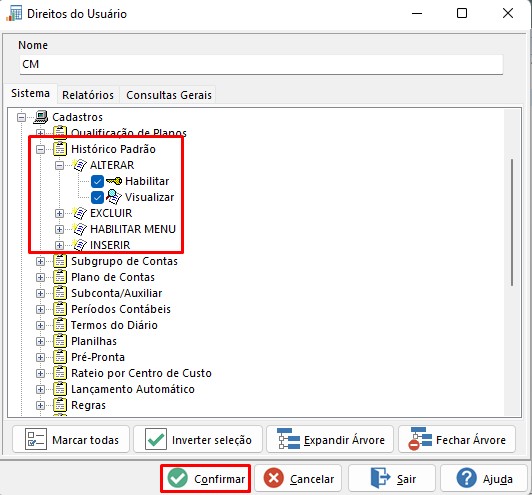The width and height of the screenshot is (532, 495).
Task: Expand the EXCLUIR node
Action: tap(59, 213)
